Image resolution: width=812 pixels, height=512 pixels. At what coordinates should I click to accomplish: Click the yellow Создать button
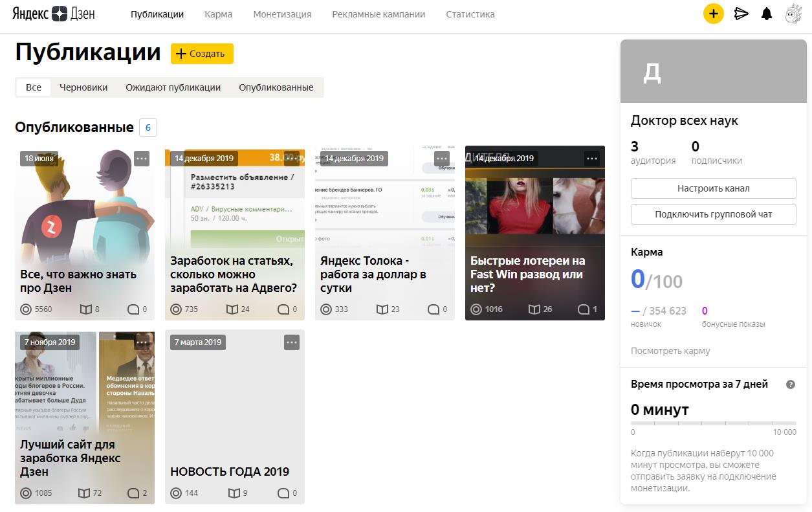(x=202, y=54)
